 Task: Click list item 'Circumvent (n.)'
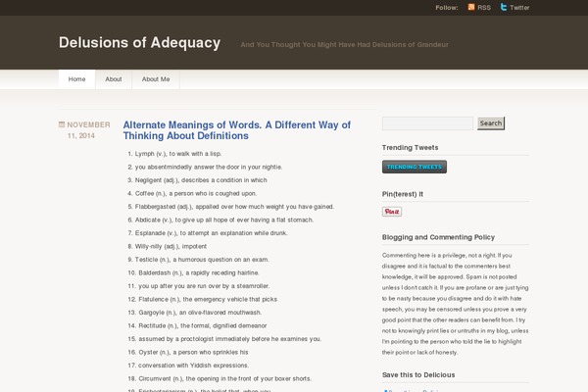click(225, 379)
